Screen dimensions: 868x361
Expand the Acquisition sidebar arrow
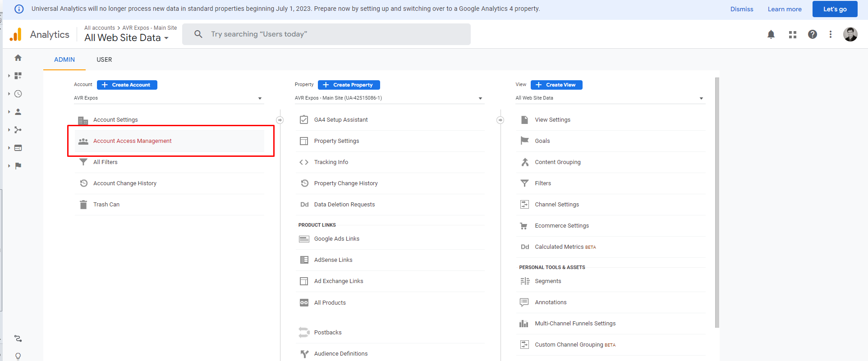(x=9, y=130)
